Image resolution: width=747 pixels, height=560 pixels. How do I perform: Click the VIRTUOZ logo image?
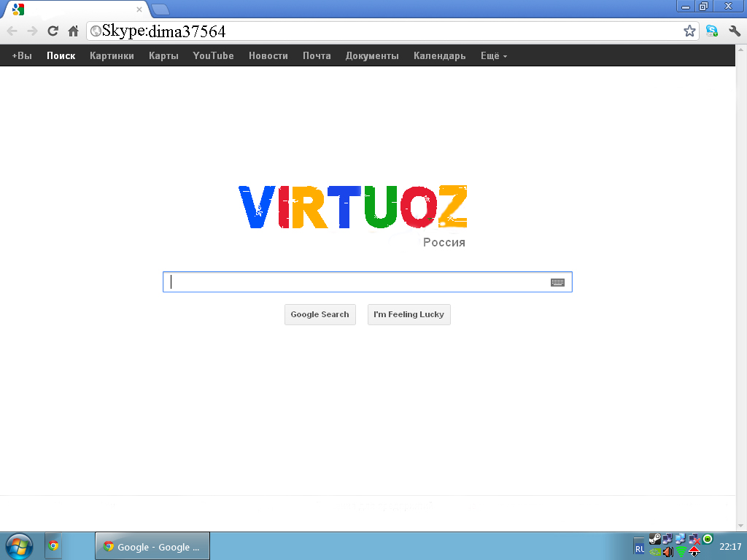tap(353, 206)
